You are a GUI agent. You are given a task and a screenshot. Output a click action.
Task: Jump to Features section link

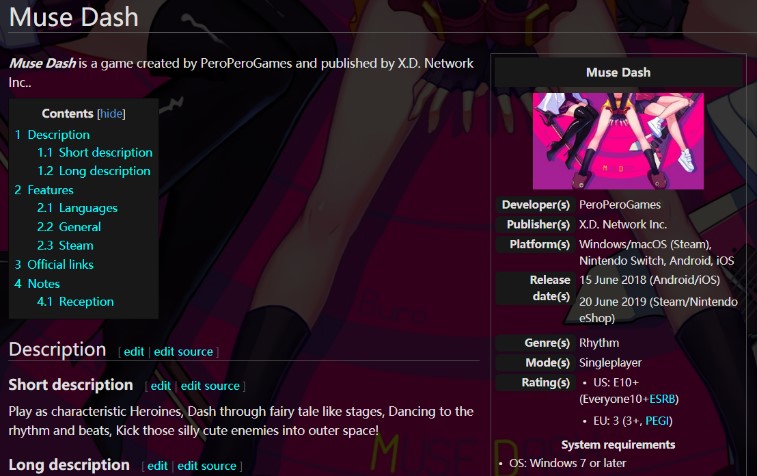(50, 190)
